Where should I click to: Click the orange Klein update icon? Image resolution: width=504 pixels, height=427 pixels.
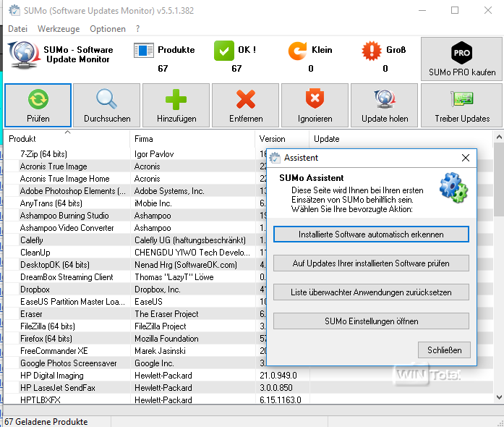coord(298,51)
